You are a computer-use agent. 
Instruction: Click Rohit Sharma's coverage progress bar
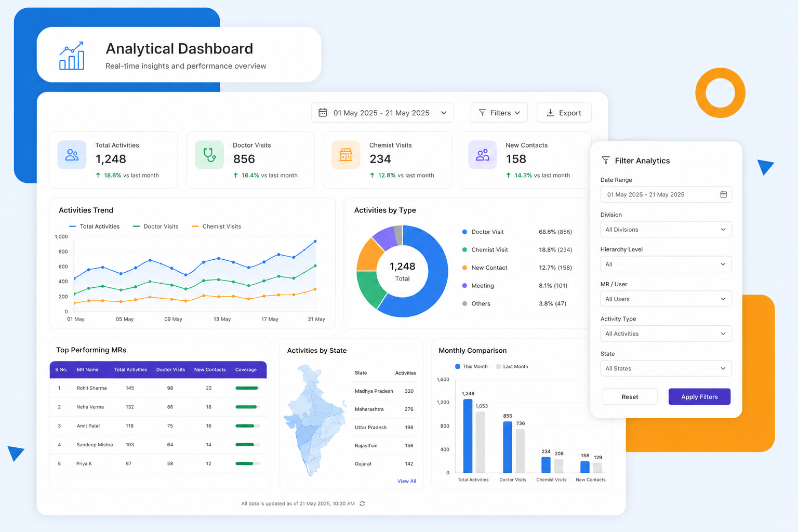(x=248, y=388)
